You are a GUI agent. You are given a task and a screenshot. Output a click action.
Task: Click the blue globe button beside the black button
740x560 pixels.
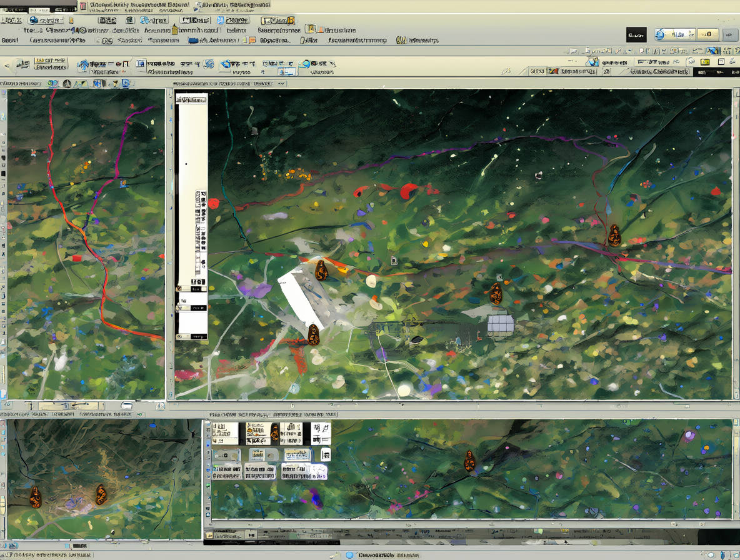[x=674, y=34]
